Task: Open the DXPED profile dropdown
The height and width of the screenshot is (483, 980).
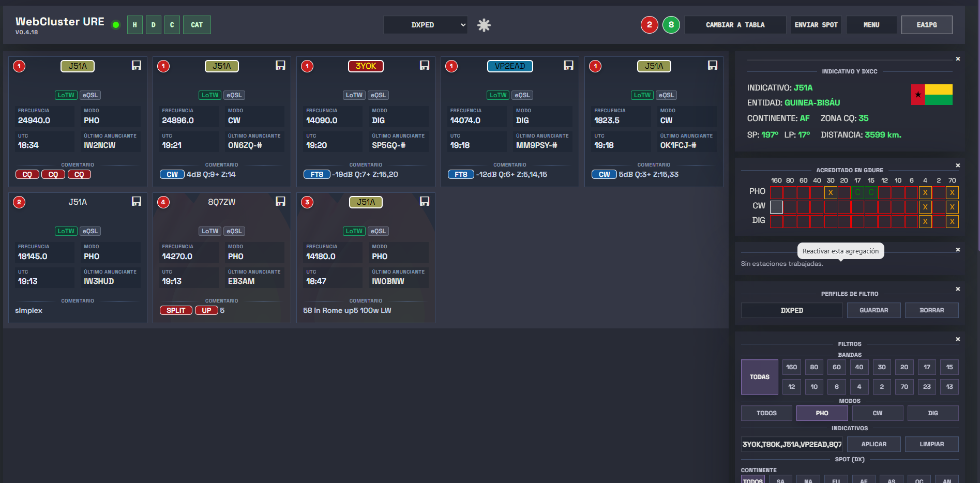Action: click(425, 25)
